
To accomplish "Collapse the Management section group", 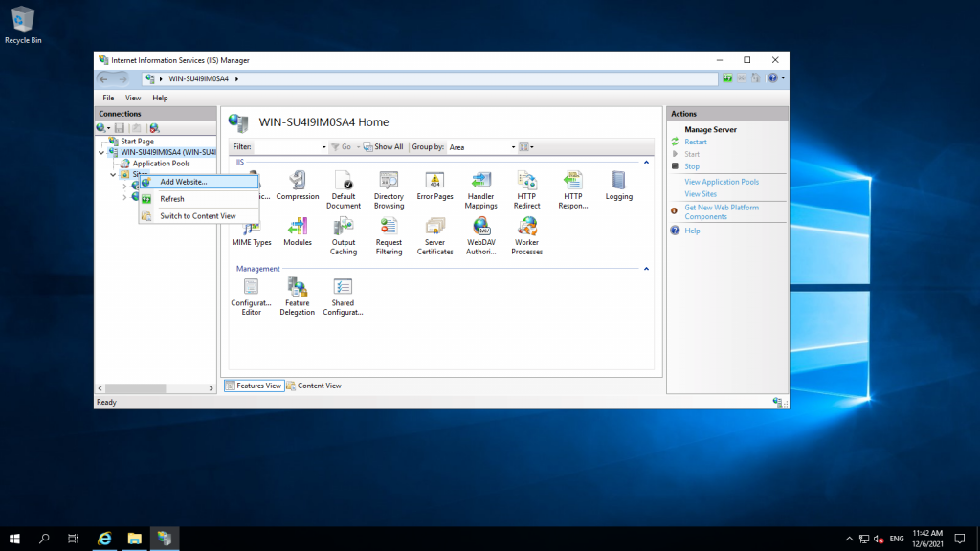I will pyautogui.click(x=645, y=269).
